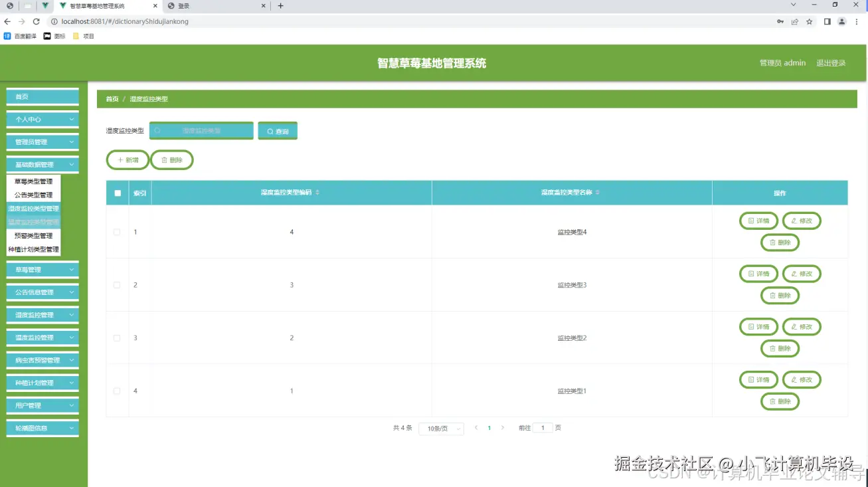
Task: Click 删除 for 监控类型1 row
Action: [x=780, y=401]
